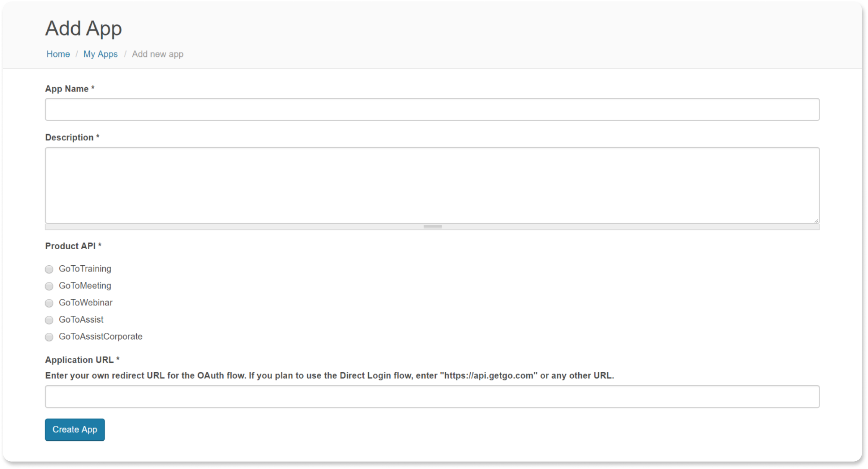Click the 'App Name *' label
The height and width of the screenshot is (469, 868).
(x=70, y=89)
